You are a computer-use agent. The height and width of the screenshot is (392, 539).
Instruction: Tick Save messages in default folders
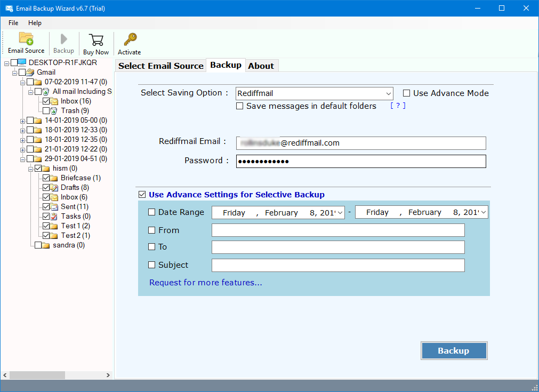[239, 106]
